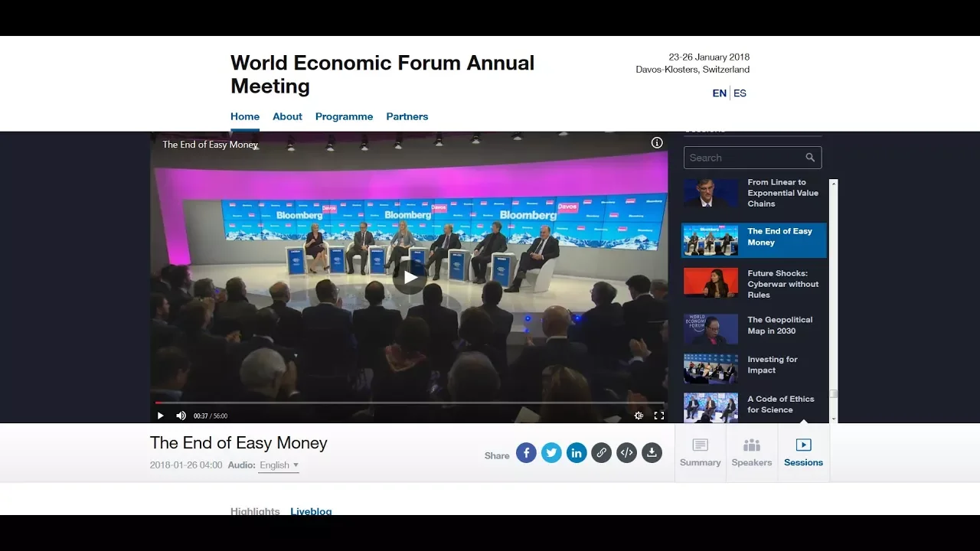The height and width of the screenshot is (551, 980).
Task: Share the session on Facebook
Action: (x=526, y=453)
